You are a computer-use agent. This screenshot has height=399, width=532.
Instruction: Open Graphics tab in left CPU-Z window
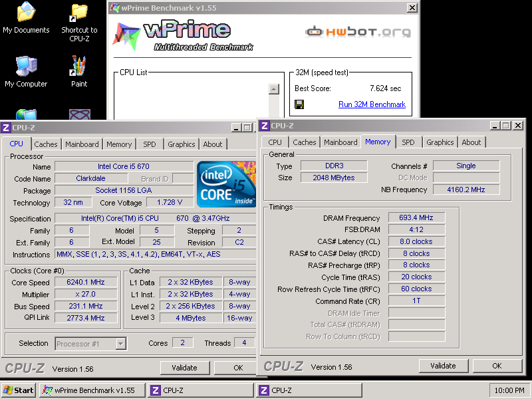coord(182,144)
